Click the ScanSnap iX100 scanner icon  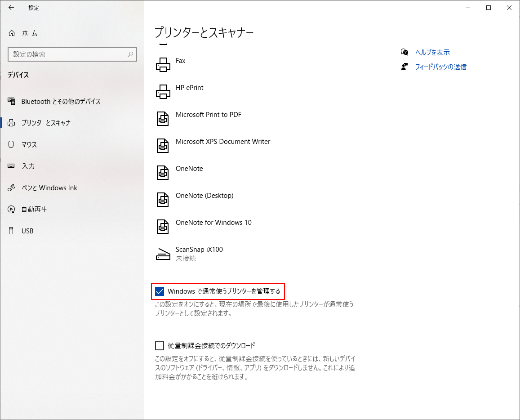point(163,254)
